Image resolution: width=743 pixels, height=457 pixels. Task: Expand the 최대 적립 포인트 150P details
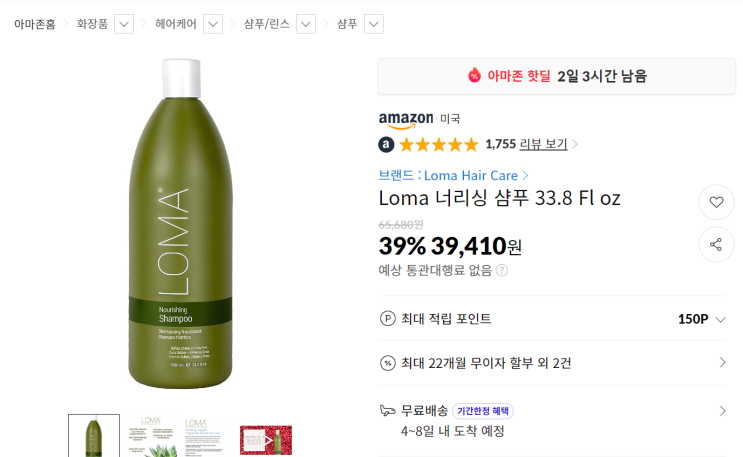point(720,319)
